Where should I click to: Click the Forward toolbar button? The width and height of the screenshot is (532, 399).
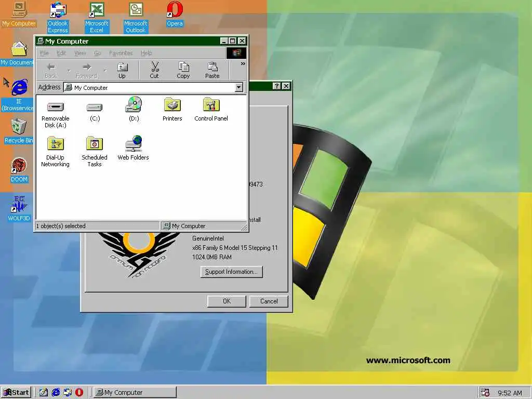(87, 71)
